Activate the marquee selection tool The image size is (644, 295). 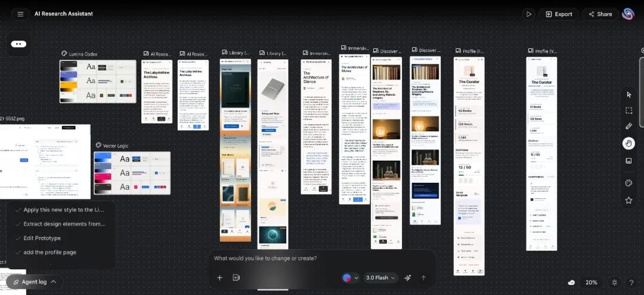[628, 110]
